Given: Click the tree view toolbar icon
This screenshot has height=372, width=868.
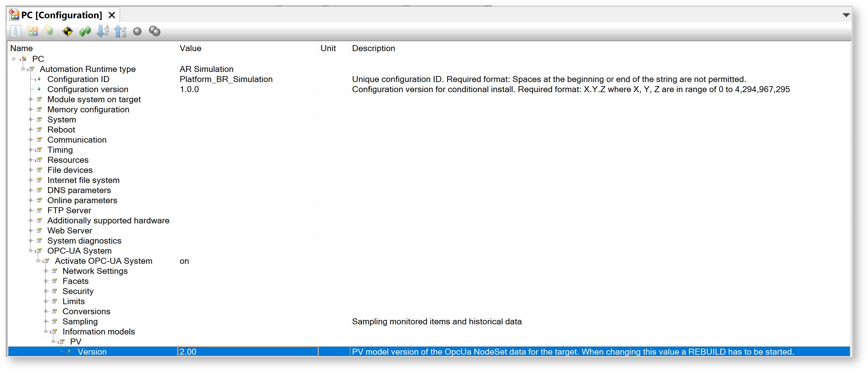Looking at the screenshot, I should tap(16, 31).
